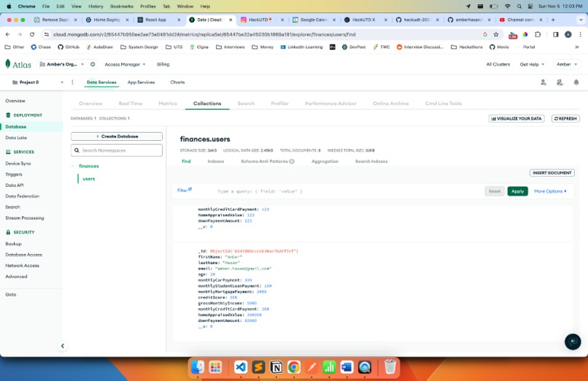Open the Real Time tab
The height and width of the screenshot is (381, 588).
pyautogui.click(x=130, y=104)
